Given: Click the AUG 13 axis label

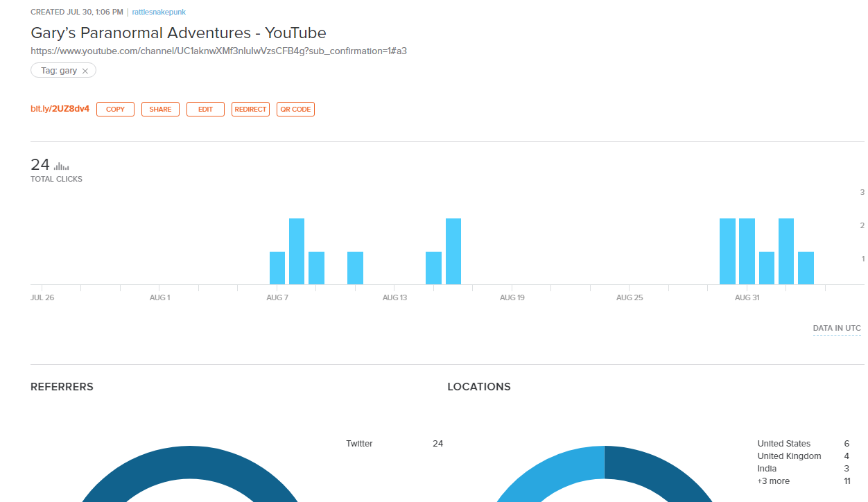Looking at the screenshot, I should (394, 297).
